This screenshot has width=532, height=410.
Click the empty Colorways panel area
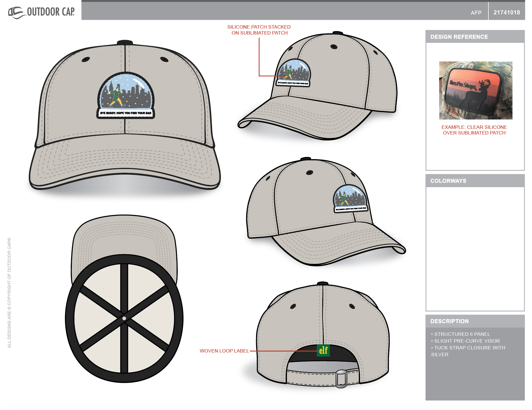[475, 249]
